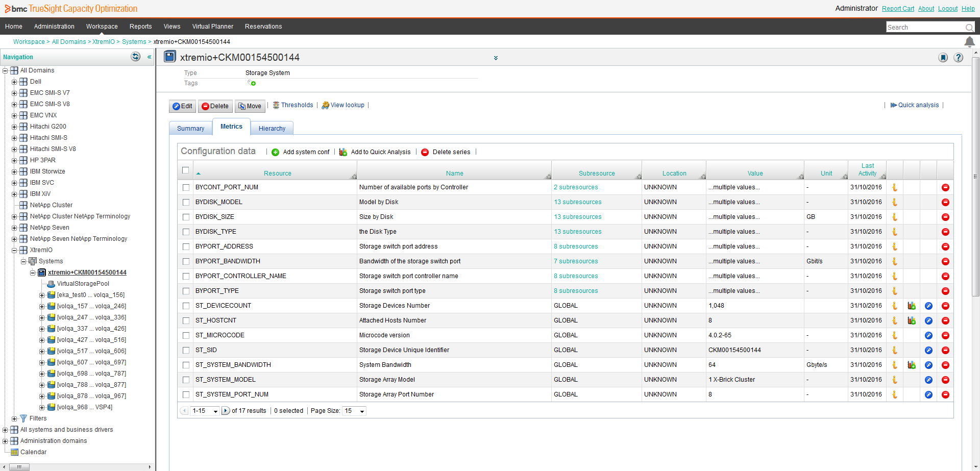
Task: Click the navigation horizontal scrollbar thumb
Action: [19, 467]
